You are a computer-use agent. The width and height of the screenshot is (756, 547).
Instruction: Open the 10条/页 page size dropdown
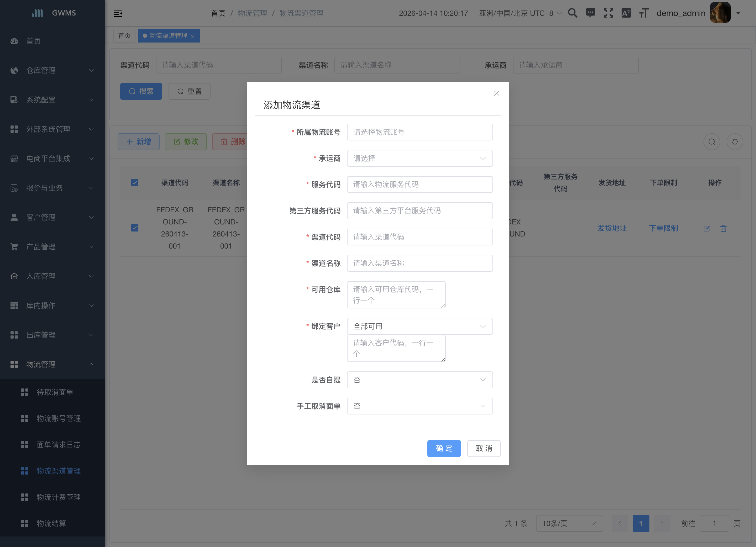tap(569, 523)
